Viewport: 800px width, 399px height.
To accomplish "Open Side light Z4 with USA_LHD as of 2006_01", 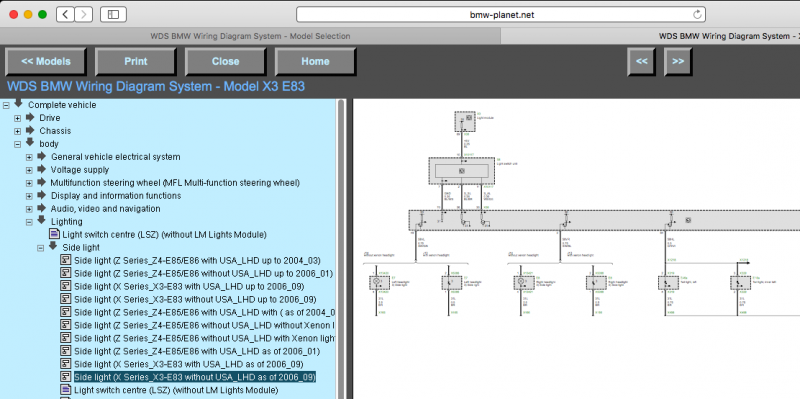I will (197, 352).
